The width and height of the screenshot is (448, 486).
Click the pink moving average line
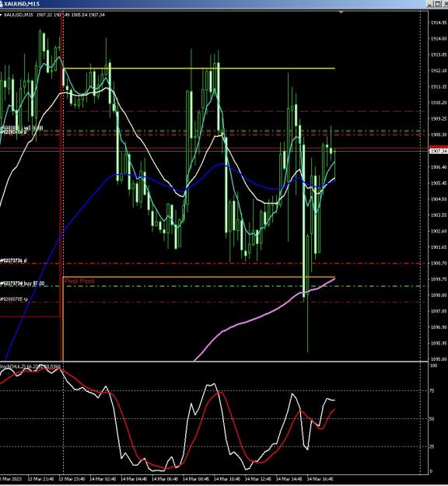coord(248,322)
